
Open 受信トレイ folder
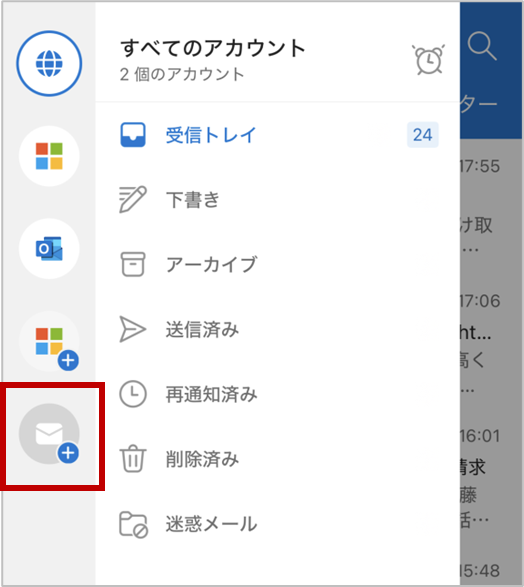point(278,135)
